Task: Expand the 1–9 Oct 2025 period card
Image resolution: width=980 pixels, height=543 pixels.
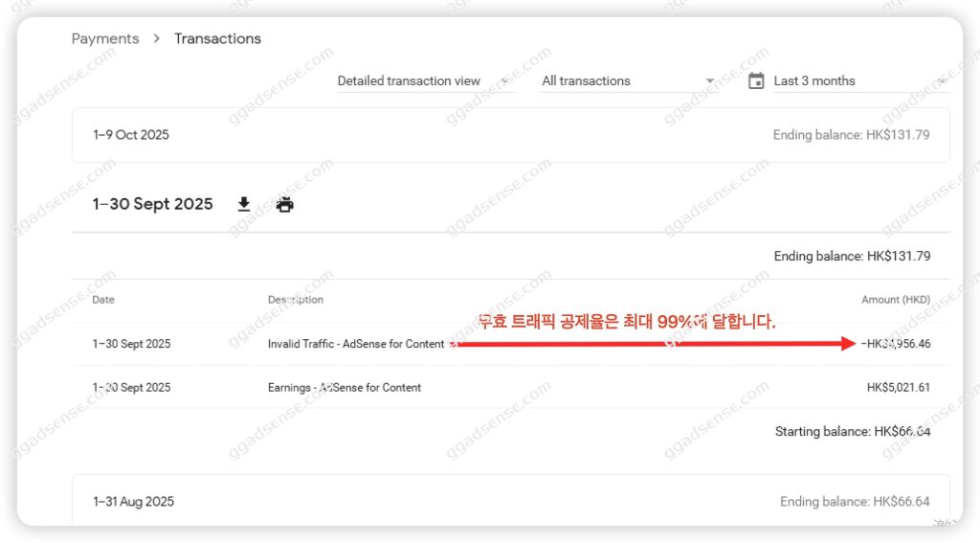Action: 511,135
